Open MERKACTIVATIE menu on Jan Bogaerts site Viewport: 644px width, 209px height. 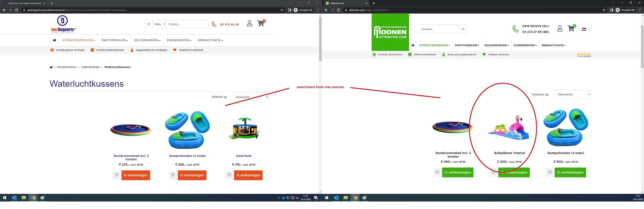[210, 40]
